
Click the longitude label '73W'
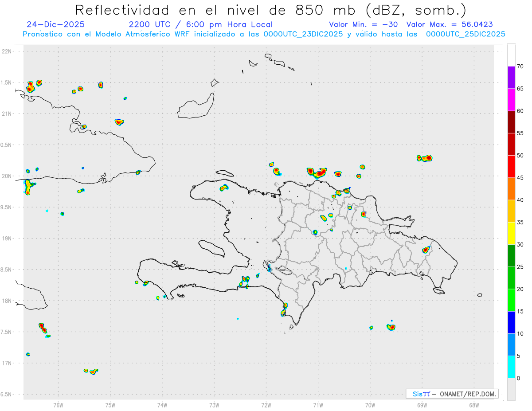214,405
